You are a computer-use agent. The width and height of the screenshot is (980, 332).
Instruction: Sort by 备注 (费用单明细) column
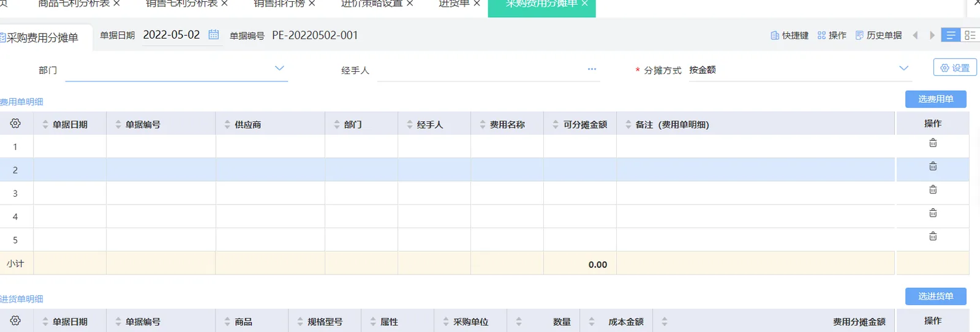pyautogui.click(x=628, y=124)
